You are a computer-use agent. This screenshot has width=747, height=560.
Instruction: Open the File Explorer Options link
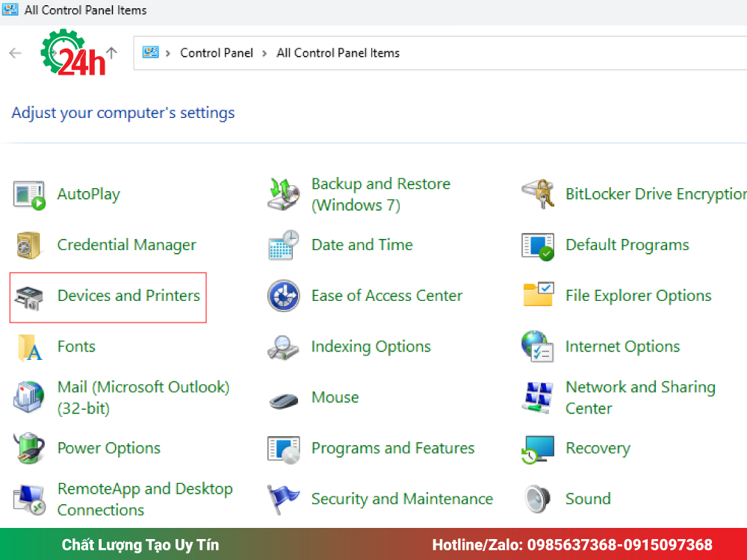[639, 296]
